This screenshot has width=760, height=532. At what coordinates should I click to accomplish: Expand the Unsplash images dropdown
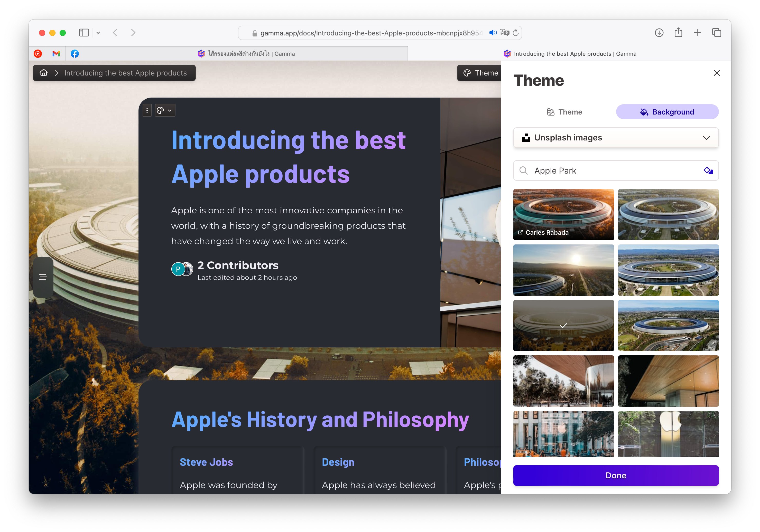(616, 138)
